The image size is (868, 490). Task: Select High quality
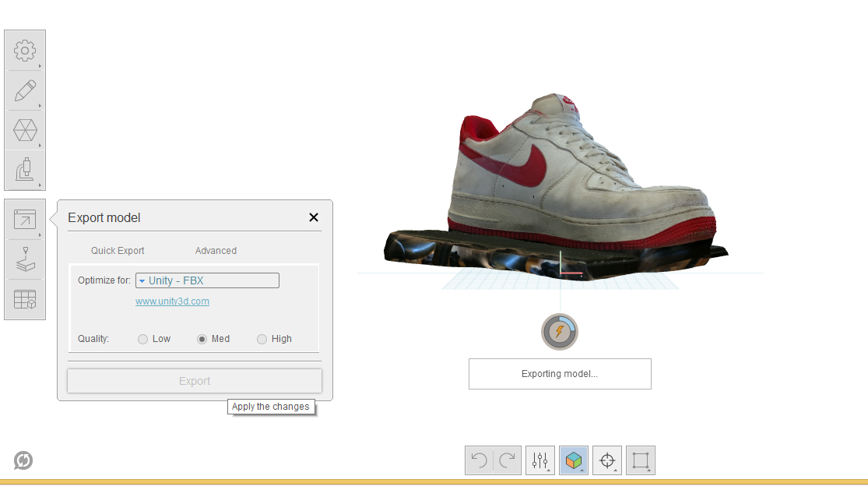[x=262, y=339]
